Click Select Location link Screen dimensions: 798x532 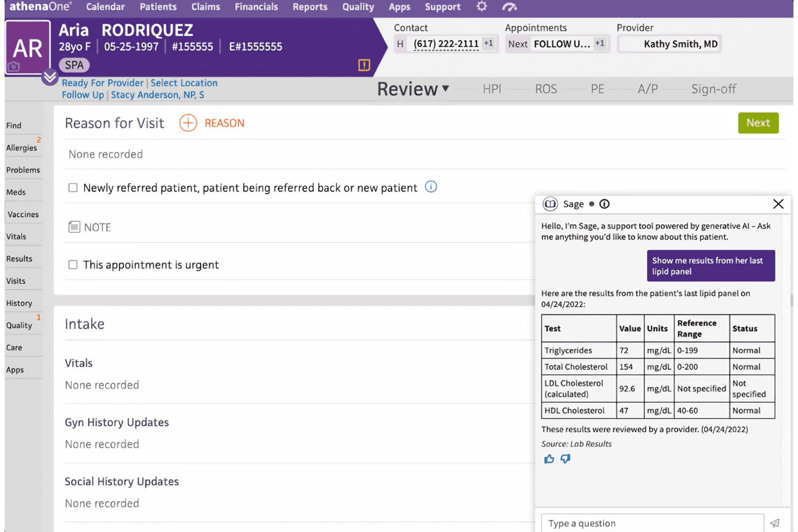[x=184, y=83]
